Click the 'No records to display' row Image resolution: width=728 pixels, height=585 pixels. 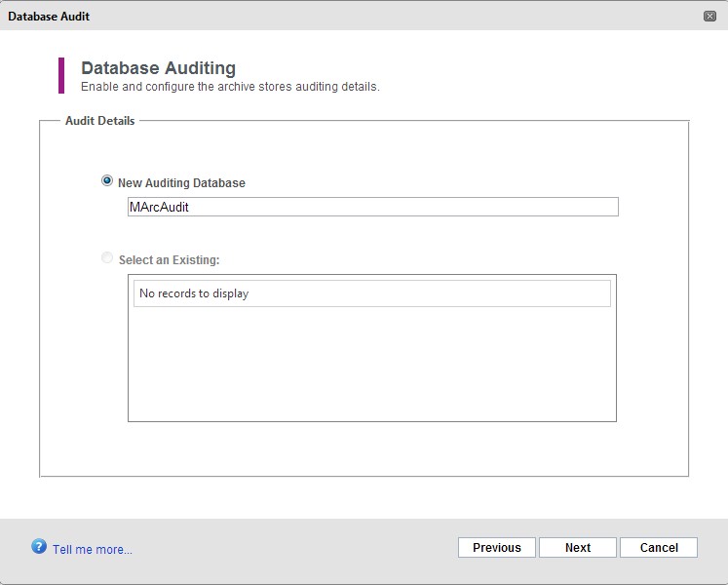372,293
